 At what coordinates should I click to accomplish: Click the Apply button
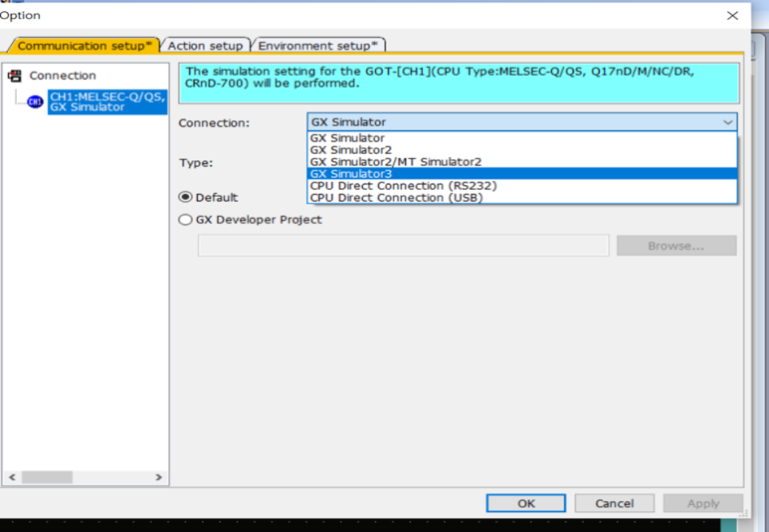(x=702, y=503)
